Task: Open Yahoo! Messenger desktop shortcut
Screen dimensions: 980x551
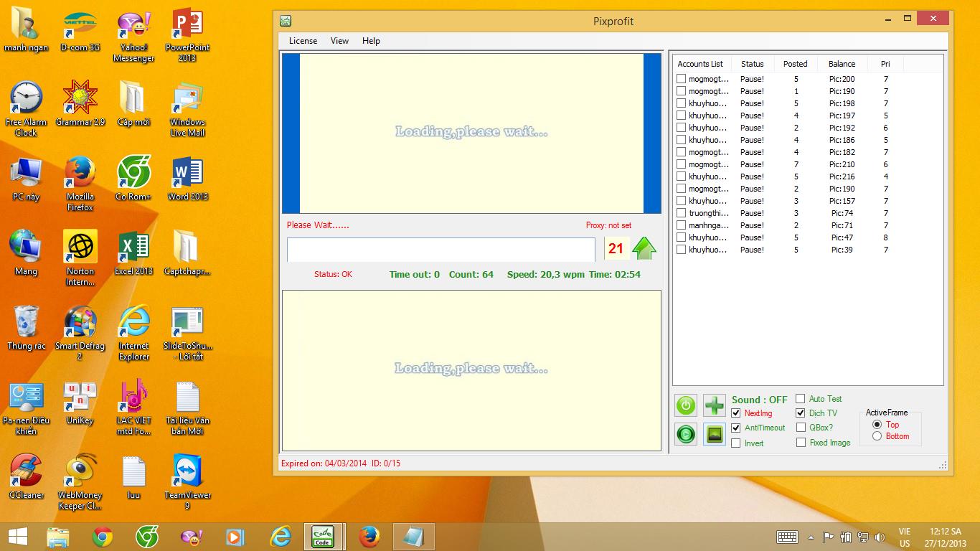Action: pos(133,34)
